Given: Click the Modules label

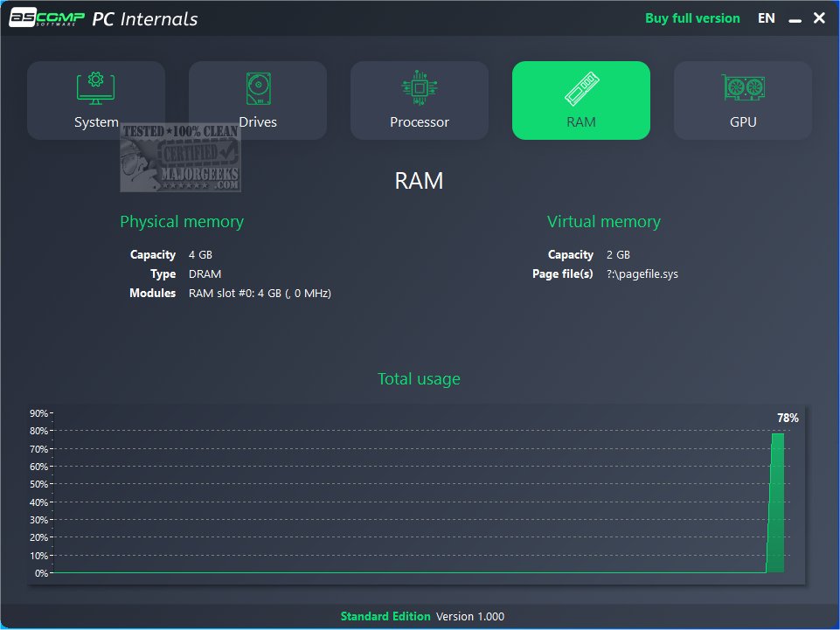Looking at the screenshot, I should [152, 294].
